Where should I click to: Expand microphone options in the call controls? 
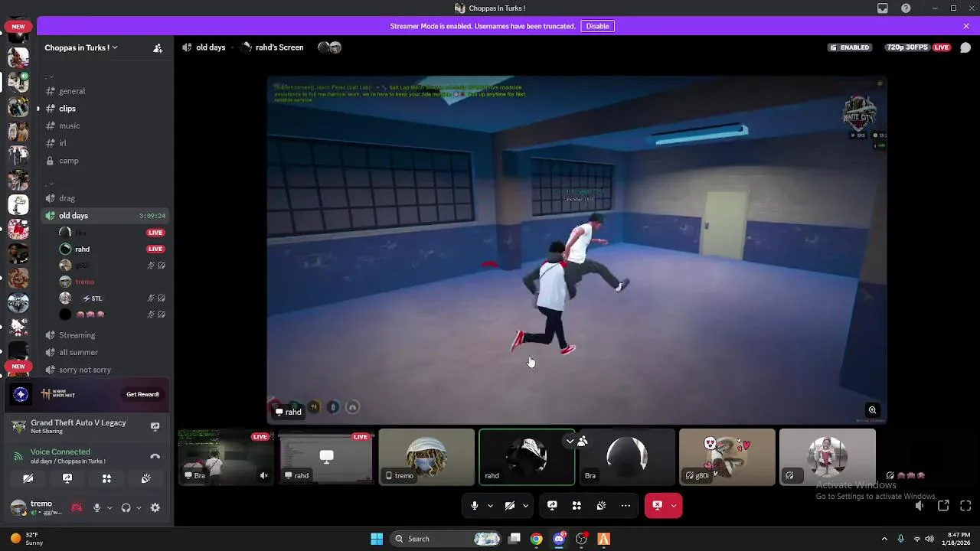click(490, 505)
